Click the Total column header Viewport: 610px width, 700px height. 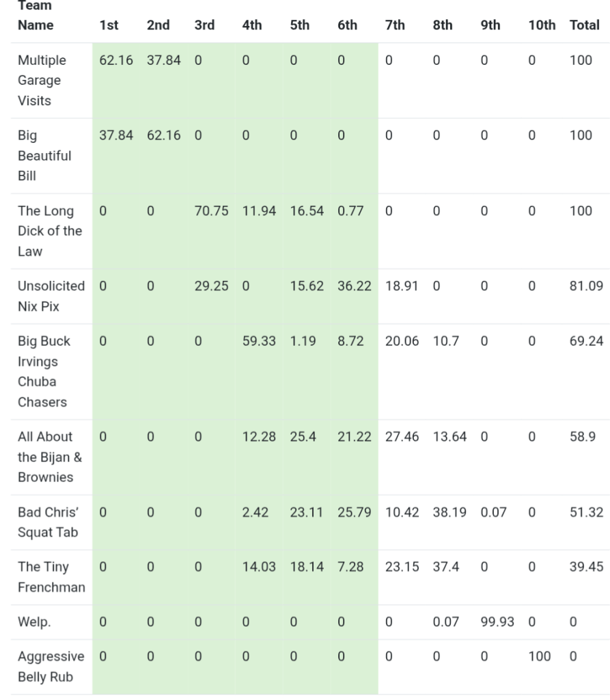pyautogui.click(x=584, y=25)
